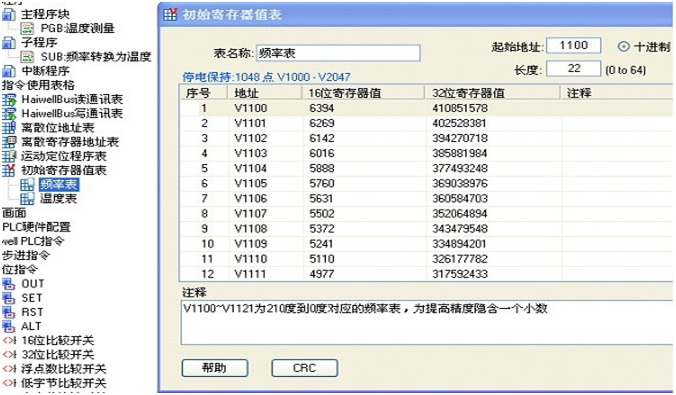Expand the 主程序块 node
This screenshot has width=676, height=395.
(x=45, y=15)
